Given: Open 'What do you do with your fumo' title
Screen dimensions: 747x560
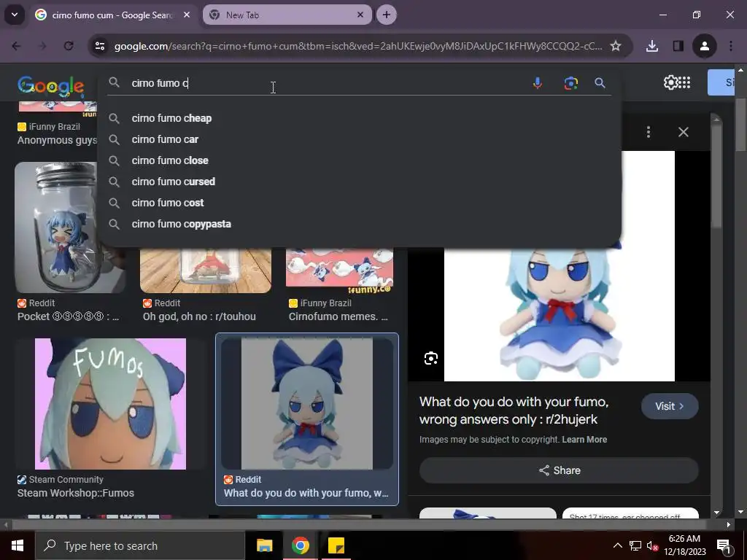Looking at the screenshot, I should (x=514, y=411).
